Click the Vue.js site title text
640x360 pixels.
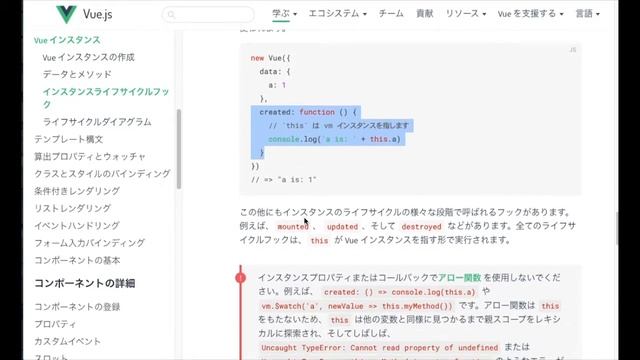[x=98, y=14]
